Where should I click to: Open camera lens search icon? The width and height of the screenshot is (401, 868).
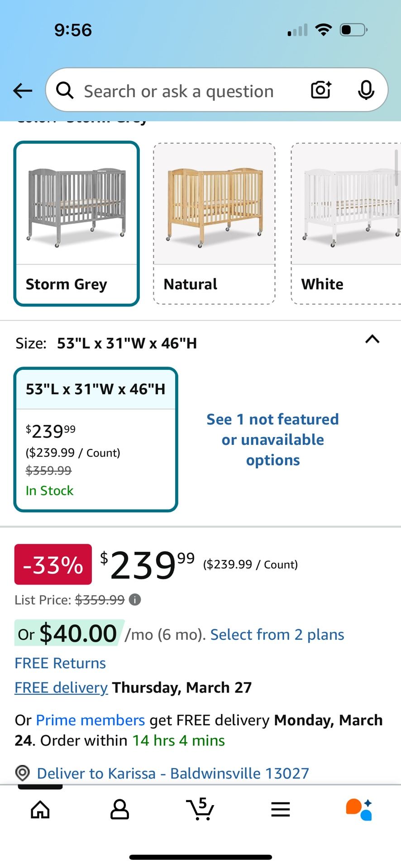[x=321, y=90]
